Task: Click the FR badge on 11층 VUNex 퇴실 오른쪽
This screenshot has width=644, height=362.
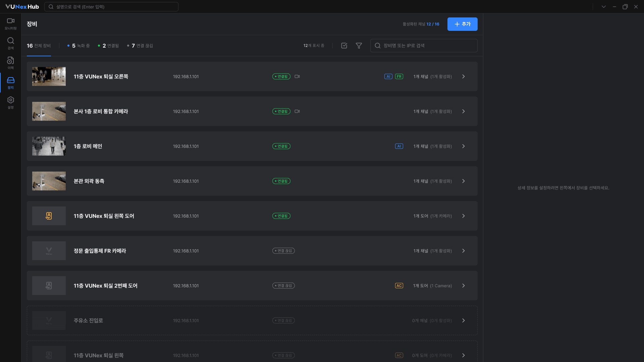Action: coord(399,76)
